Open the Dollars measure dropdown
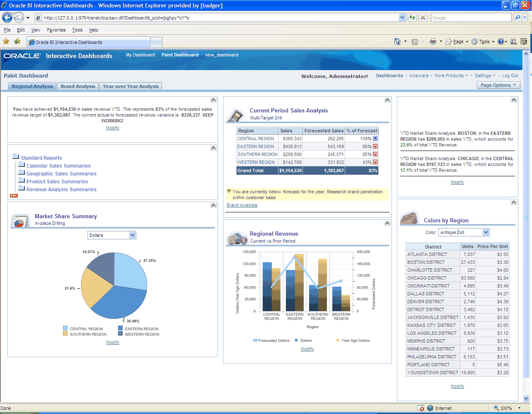The height and width of the screenshot is (414, 532). click(112, 235)
